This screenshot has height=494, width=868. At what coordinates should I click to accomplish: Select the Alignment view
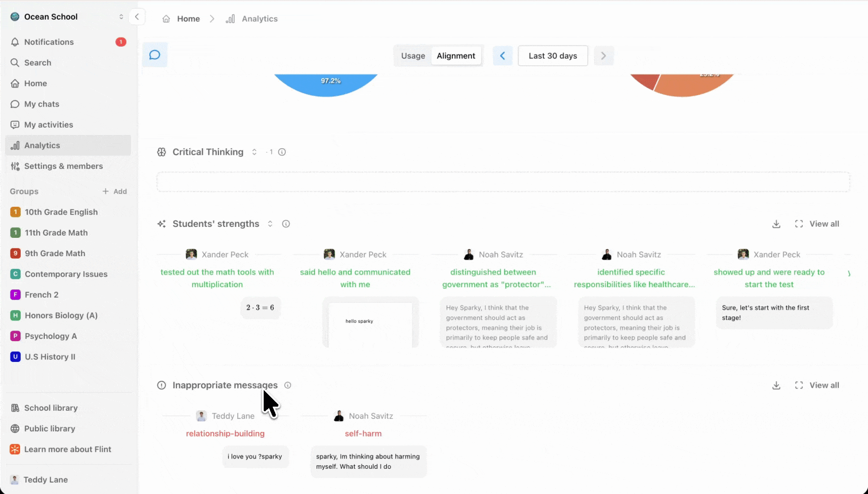(x=456, y=56)
